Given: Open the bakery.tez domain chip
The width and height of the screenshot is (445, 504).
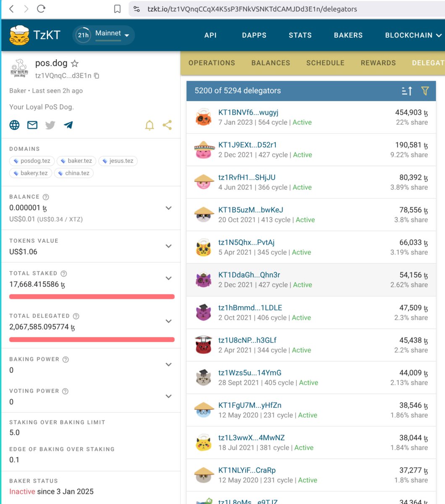Looking at the screenshot, I should (x=31, y=173).
